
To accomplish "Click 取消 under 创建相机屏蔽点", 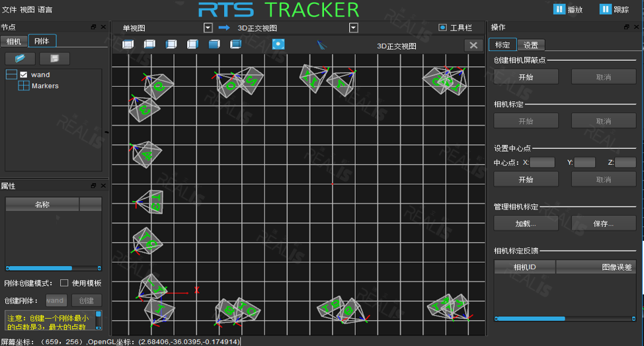I will tap(604, 77).
